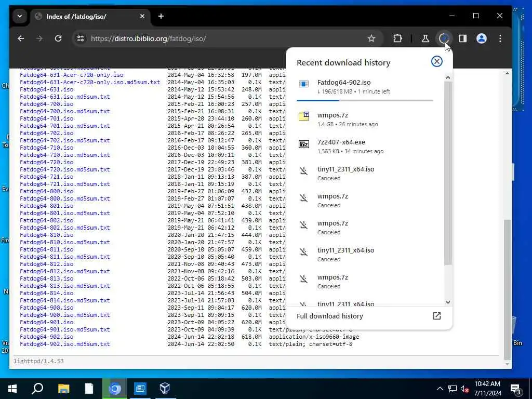This screenshot has height=399, width=532.
Task: Bookmark this page with the star icon
Action: pyautogui.click(x=371, y=38)
